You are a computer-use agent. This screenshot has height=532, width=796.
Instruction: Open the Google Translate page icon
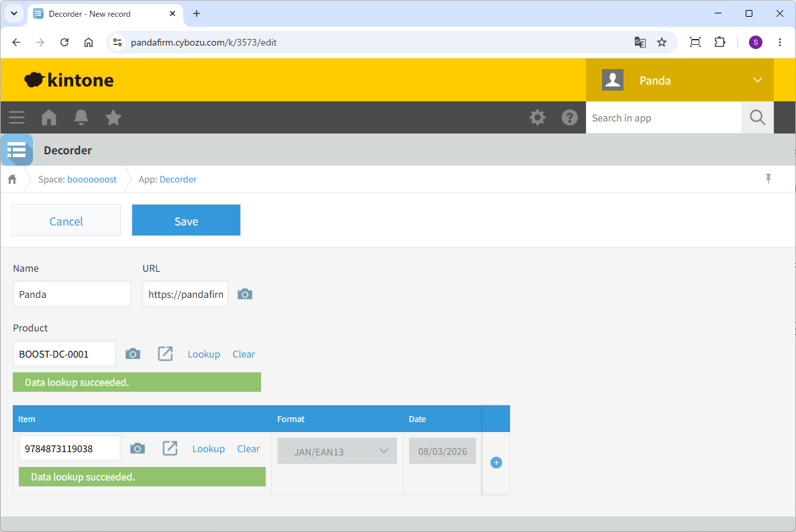tap(640, 42)
